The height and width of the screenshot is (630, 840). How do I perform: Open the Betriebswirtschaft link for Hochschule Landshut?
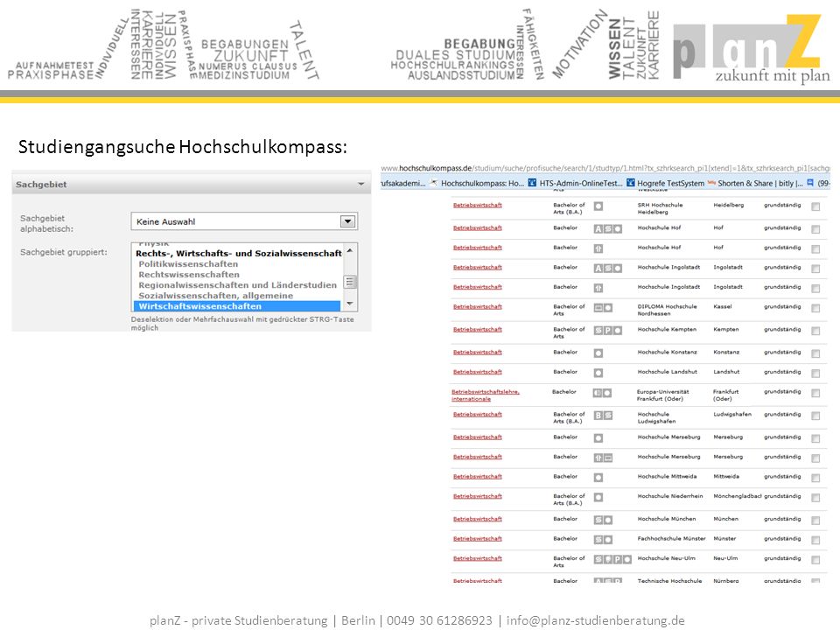click(x=478, y=372)
